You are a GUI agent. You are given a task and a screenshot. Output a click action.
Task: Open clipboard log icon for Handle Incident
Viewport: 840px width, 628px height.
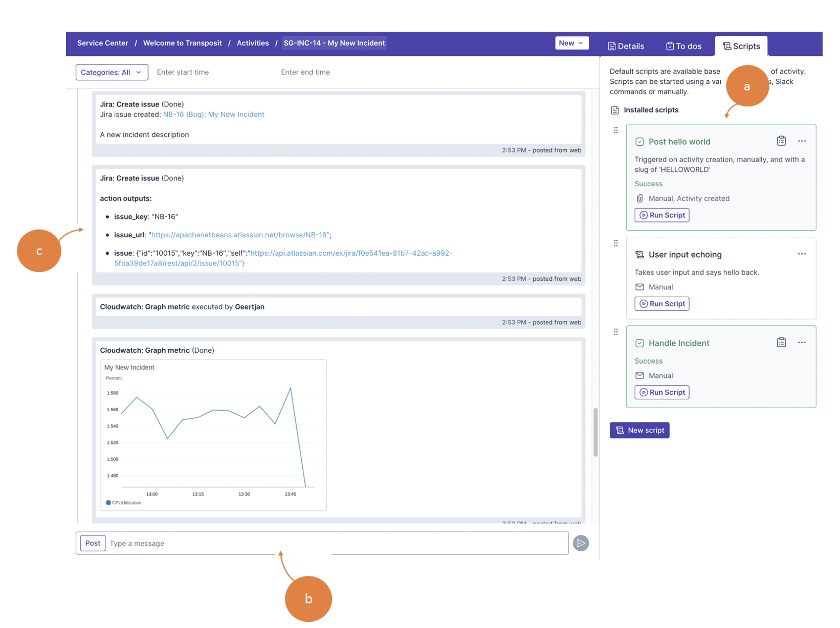tap(781, 342)
